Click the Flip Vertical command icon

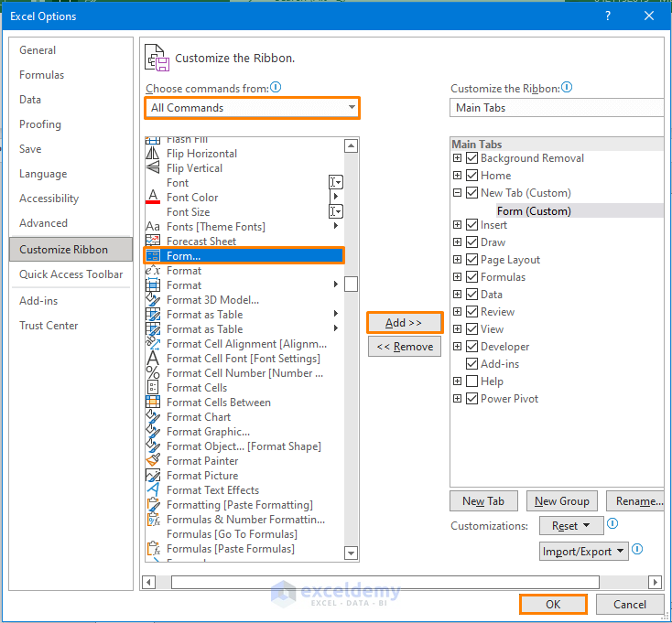pyautogui.click(x=153, y=167)
